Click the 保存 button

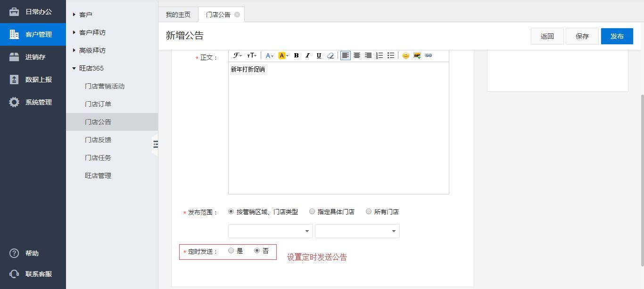click(582, 36)
